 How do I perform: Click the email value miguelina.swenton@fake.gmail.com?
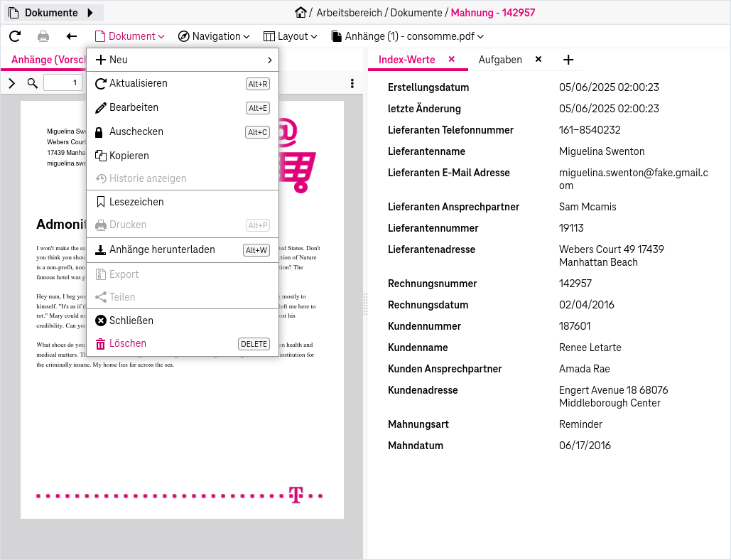[x=634, y=179]
